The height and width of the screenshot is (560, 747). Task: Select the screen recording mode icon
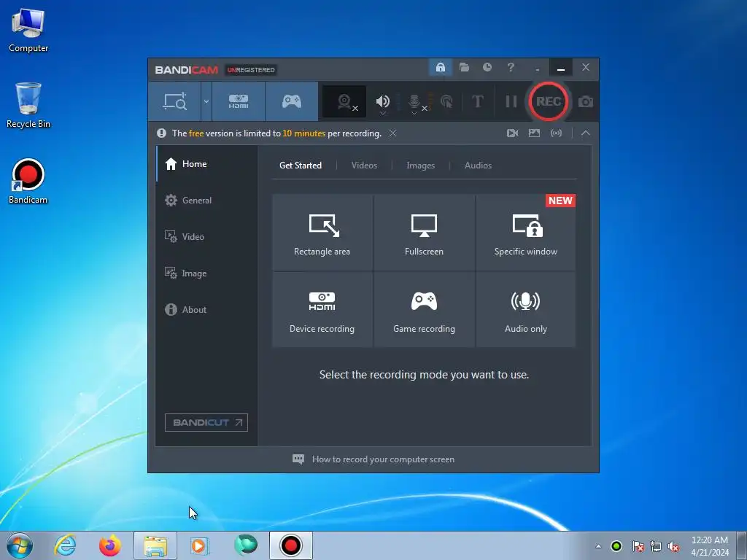point(175,101)
